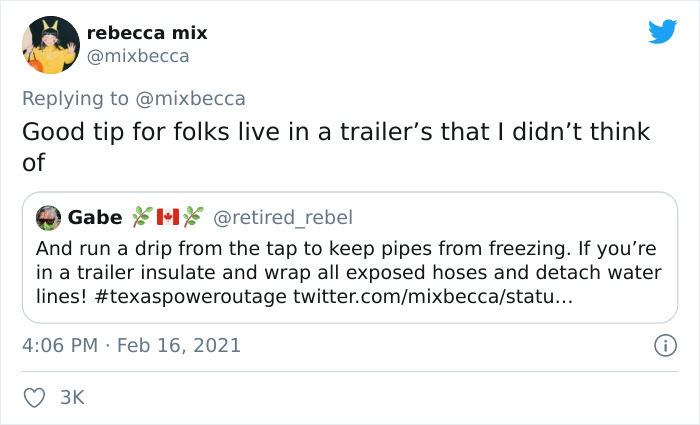This screenshot has width=700, height=425.
Task: Open the info icon beside the timestamp
Action: [x=662, y=346]
